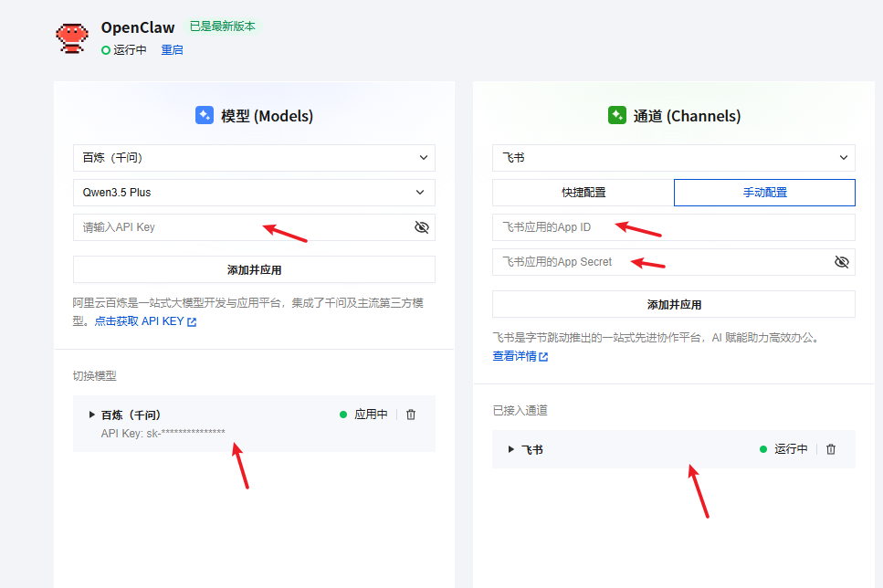883x588 pixels.
Task: Open the Qwen3.5 Plus model dropdown
Action: point(254,193)
